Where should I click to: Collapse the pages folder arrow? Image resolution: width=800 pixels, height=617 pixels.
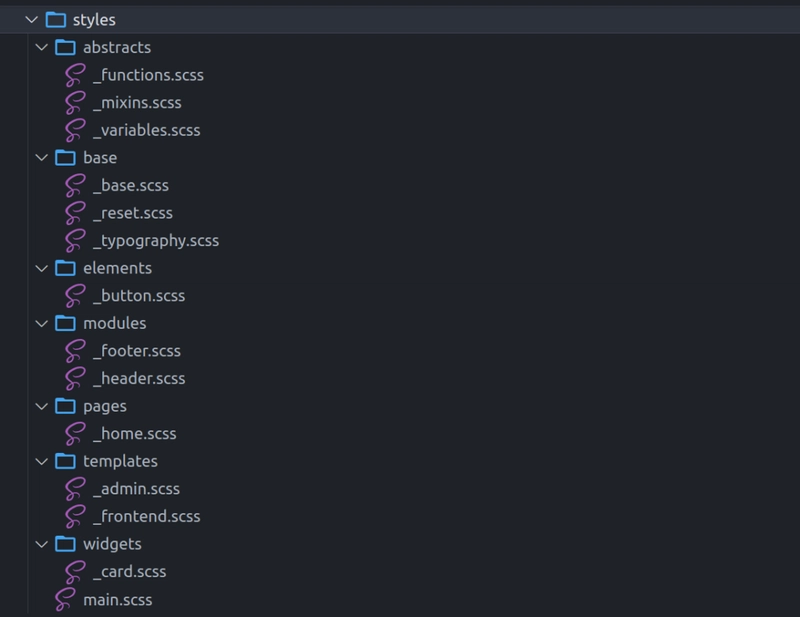click(42, 406)
